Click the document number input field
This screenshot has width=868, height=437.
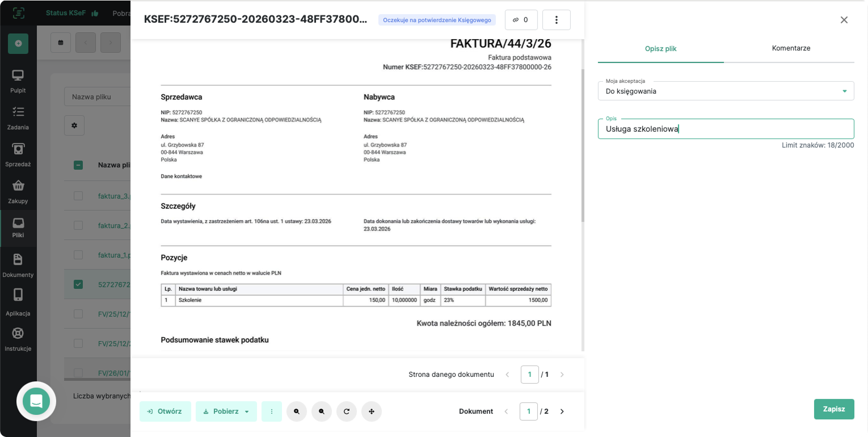pos(529,411)
